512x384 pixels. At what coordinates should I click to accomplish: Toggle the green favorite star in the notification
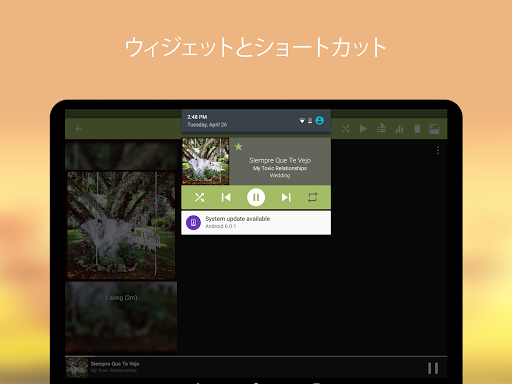238,146
